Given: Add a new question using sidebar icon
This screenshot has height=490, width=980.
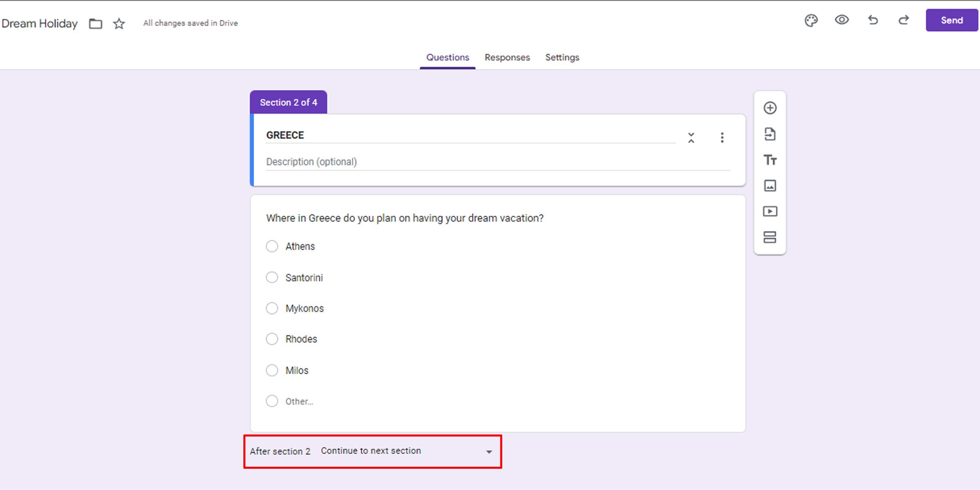Looking at the screenshot, I should tap(770, 107).
